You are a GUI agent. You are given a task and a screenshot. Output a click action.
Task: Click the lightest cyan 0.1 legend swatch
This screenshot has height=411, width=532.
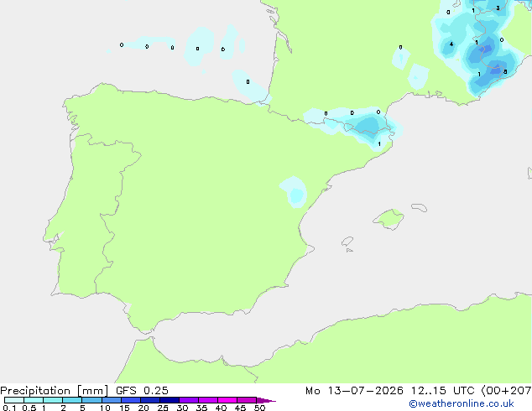point(14,400)
